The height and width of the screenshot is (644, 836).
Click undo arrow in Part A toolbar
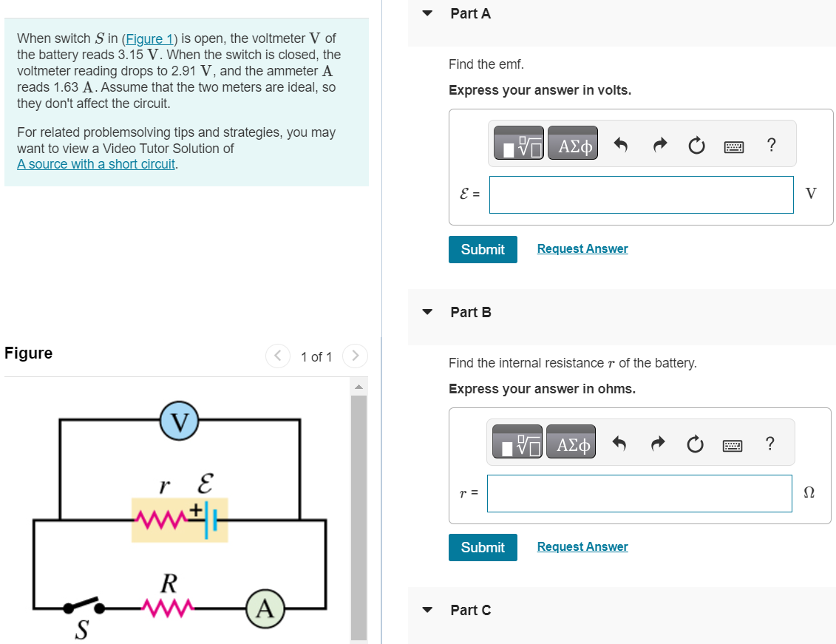pos(620,144)
